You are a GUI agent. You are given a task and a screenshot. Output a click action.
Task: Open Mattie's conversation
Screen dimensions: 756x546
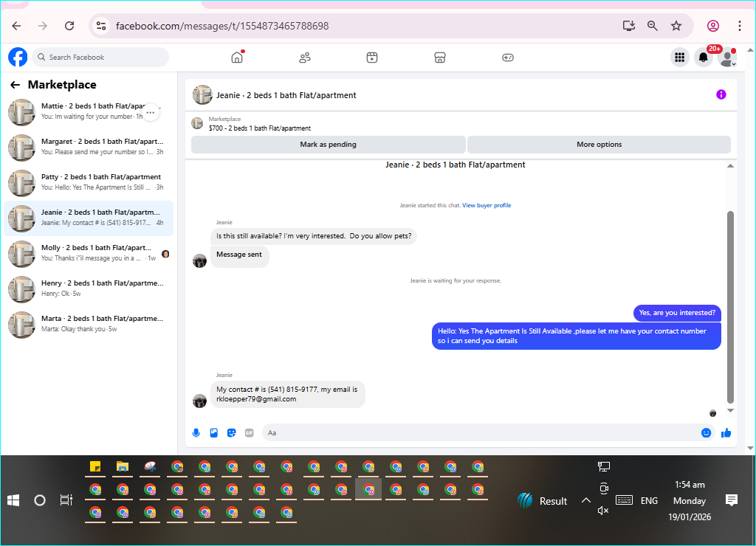[89, 112]
